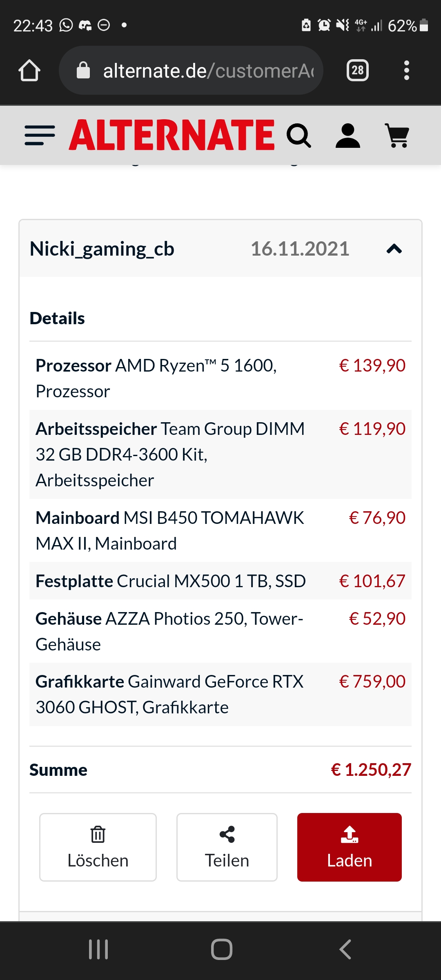Screen dimensions: 441x980
Task: Tap the search magnifier icon
Action: coord(299,136)
